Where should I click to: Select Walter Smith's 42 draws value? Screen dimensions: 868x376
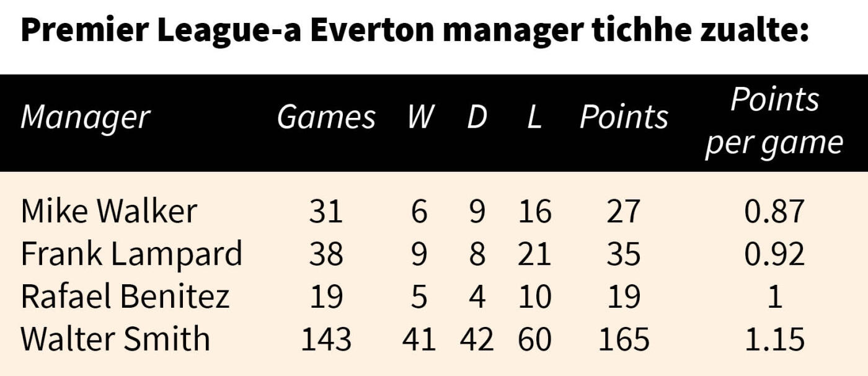pyautogui.click(x=477, y=339)
